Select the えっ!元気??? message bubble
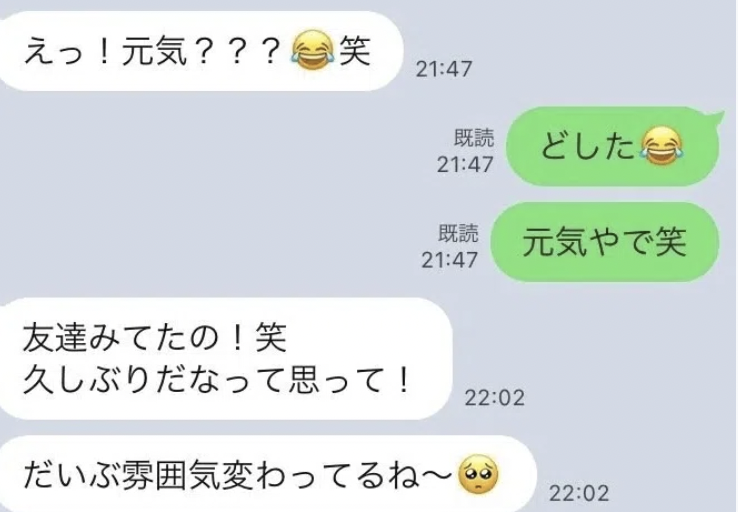This screenshot has width=738, height=512. 200,51
